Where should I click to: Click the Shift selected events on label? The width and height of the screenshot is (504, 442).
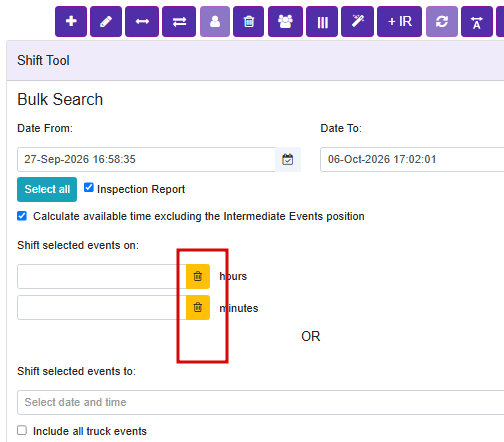pyautogui.click(x=78, y=245)
